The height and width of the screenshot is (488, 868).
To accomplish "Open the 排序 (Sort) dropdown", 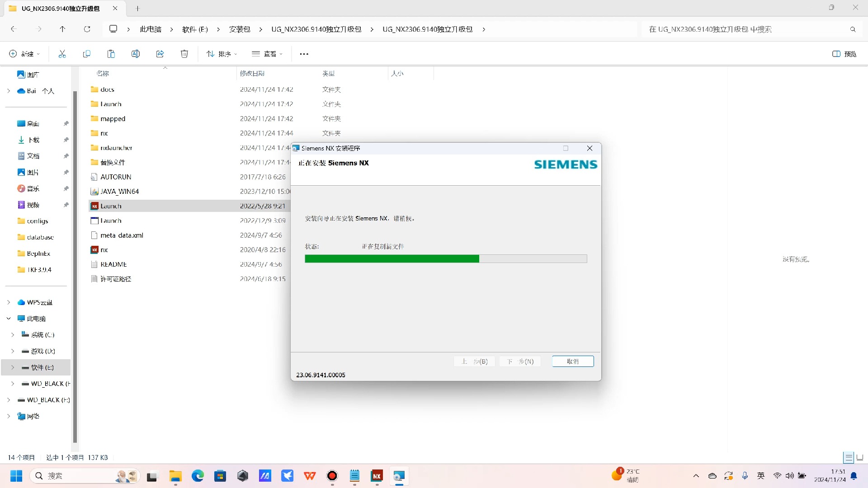I will click(x=222, y=53).
